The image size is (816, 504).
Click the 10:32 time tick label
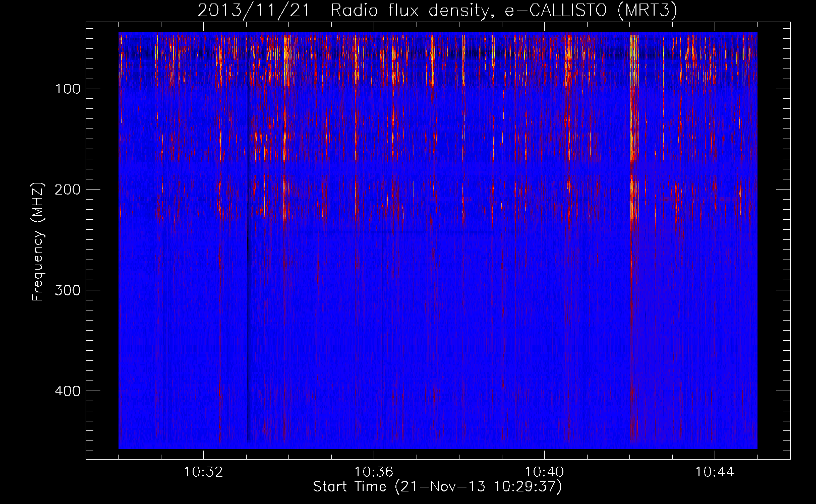(203, 472)
